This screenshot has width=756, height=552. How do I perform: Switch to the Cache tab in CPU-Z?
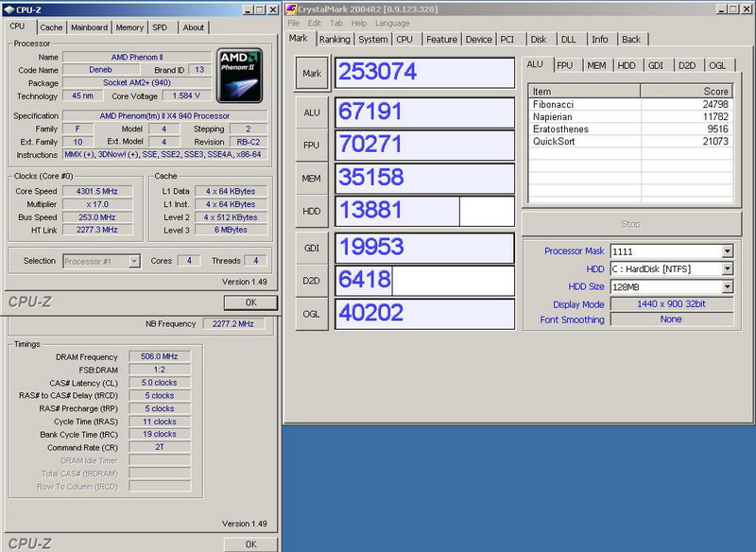51,27
